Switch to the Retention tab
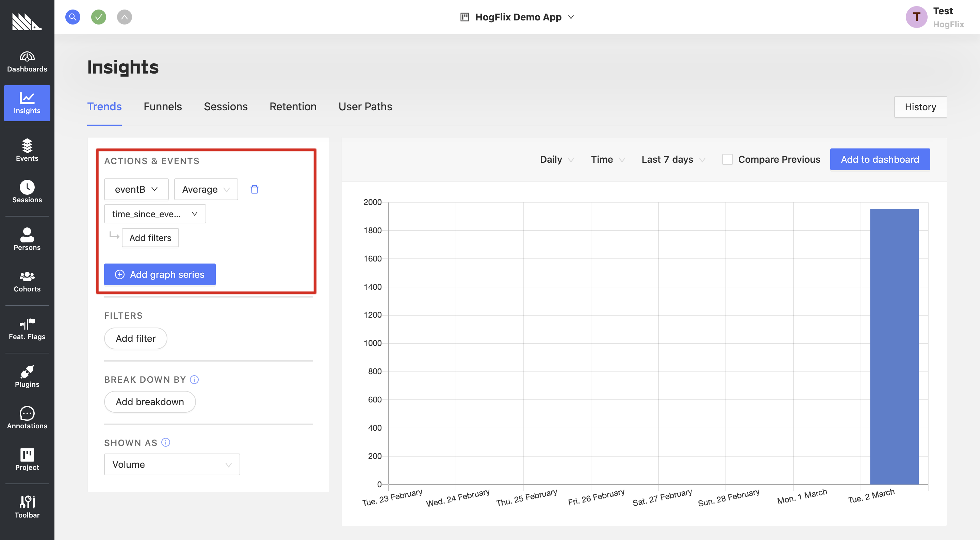The image size is (980, 540). [293, 106]
